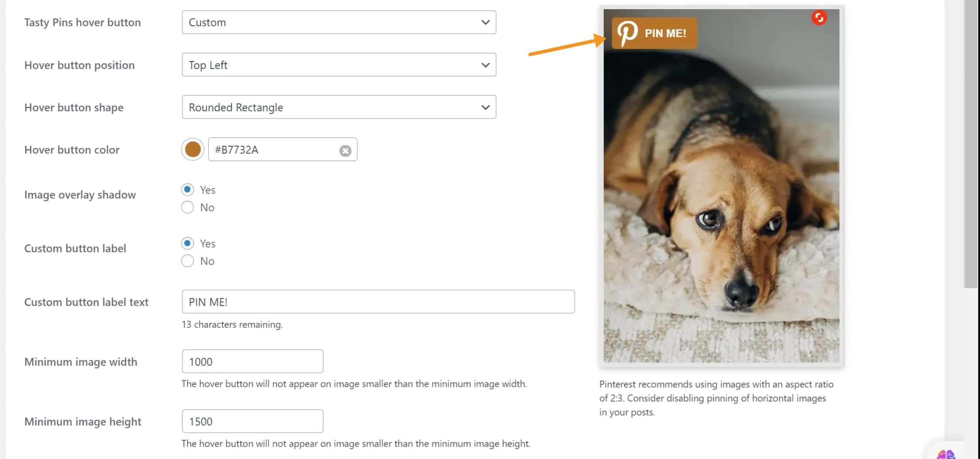Click the PIN ME! hover button on the preview

click(x=654, y=33)
